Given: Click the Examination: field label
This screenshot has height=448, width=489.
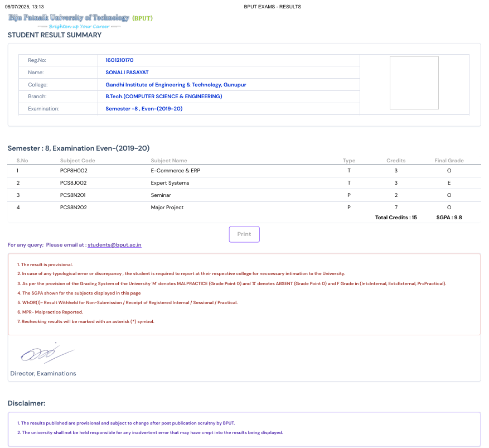Looking at the screenshot, I should (x=43, y=109).
